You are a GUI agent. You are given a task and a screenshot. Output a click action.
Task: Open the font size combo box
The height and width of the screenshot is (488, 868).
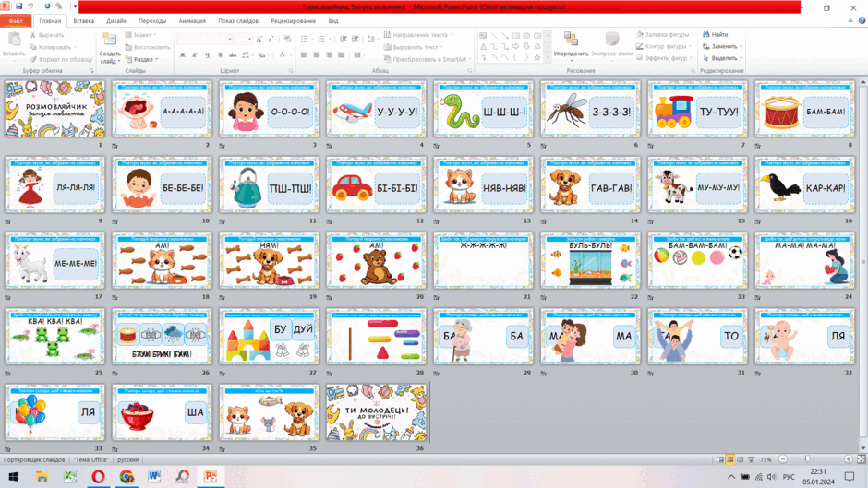coord(243,40)
